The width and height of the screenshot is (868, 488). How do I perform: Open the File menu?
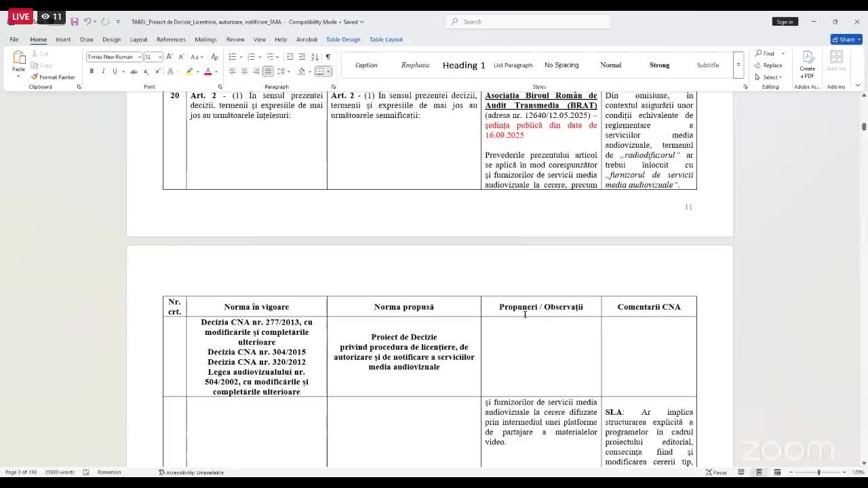click(x=14, y=39)
